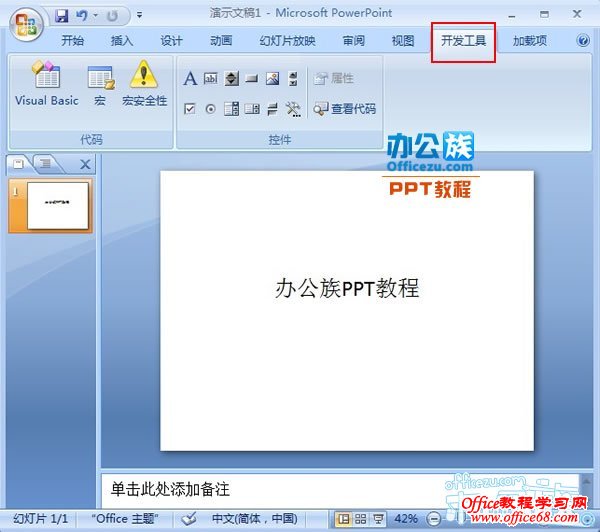Select slide 1 thumbnail
The image size is (600, 532).
[58, 206]
